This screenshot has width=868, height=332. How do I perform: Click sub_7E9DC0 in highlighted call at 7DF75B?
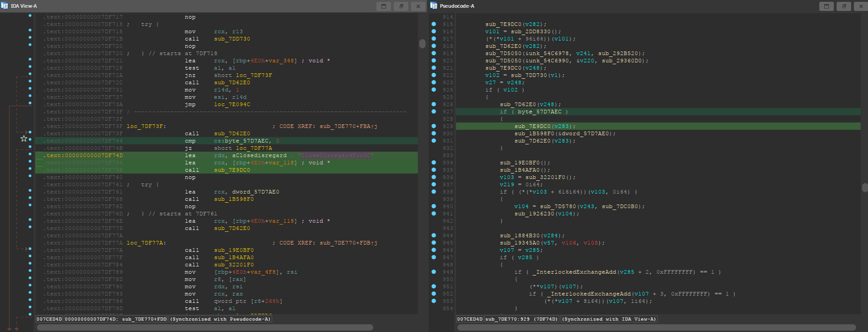tap(232, 170)
